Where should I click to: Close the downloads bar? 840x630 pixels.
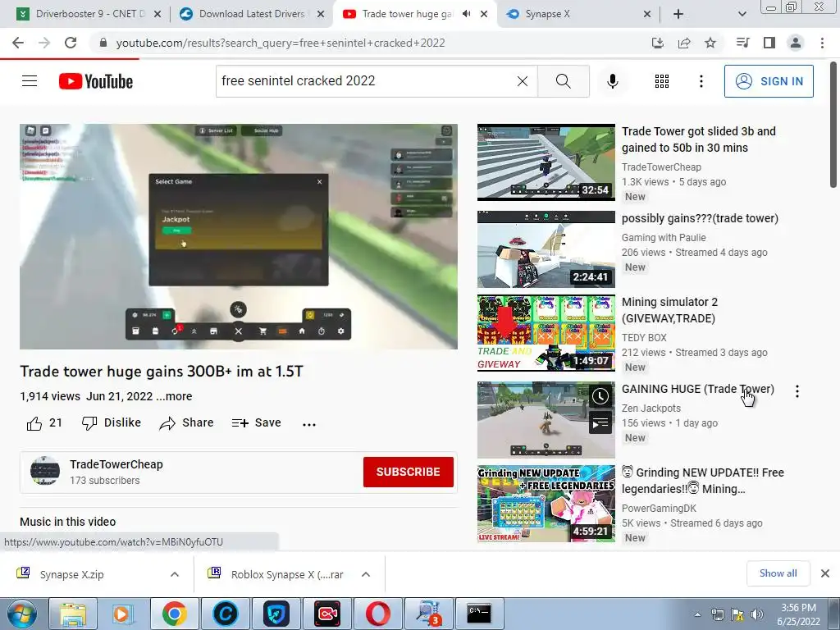click(x=825, y=573)
